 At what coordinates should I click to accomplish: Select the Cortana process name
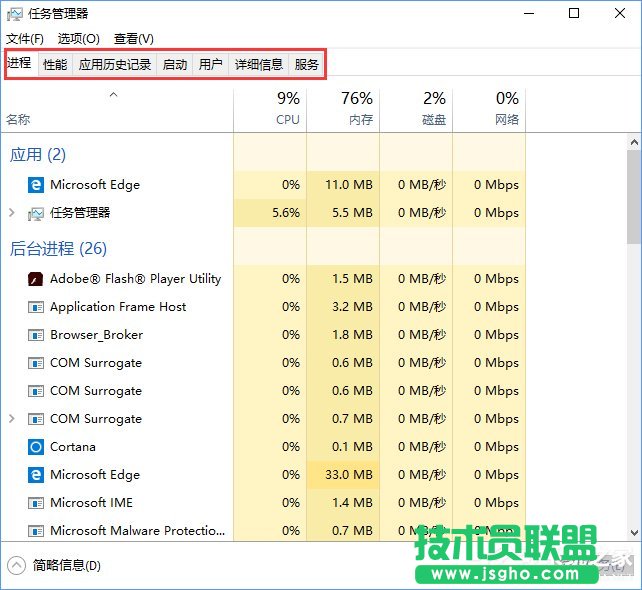coord(73,447)
